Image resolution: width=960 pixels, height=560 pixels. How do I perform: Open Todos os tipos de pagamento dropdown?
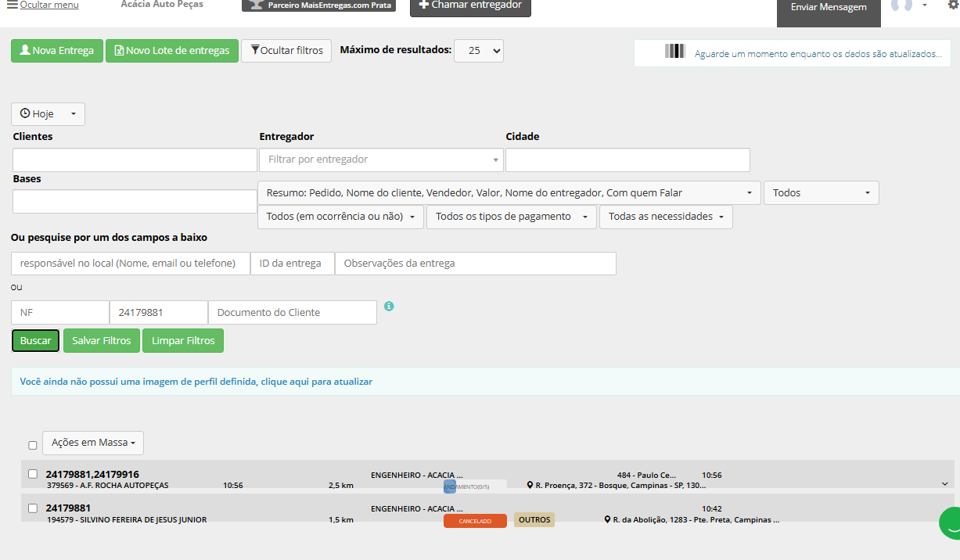point(512,217)
